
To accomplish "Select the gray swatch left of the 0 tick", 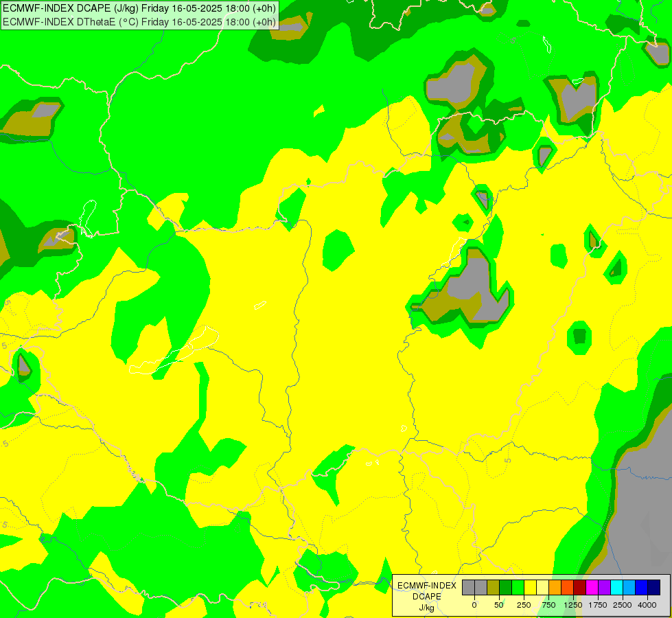I will [468, 588].
